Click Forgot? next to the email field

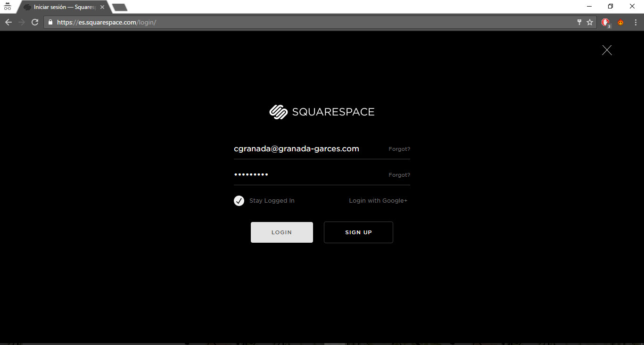pos(399,149)
